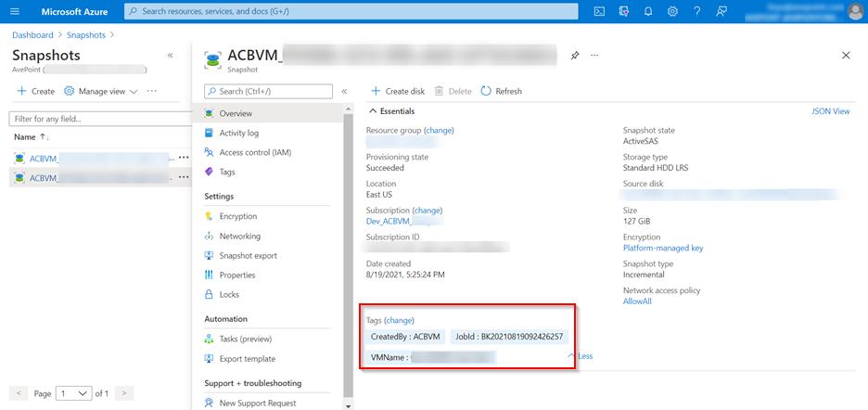The width and height of the screenshot is (868, 410).
Task: Open the Azure portal hamburger menu
Action: 14,11
